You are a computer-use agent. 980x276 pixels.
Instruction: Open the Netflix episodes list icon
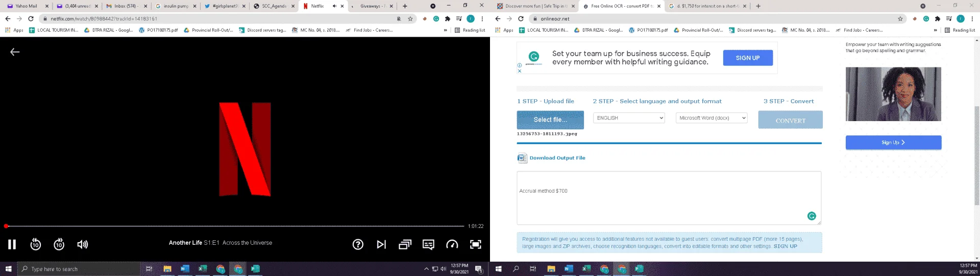(x=405, y=244)
